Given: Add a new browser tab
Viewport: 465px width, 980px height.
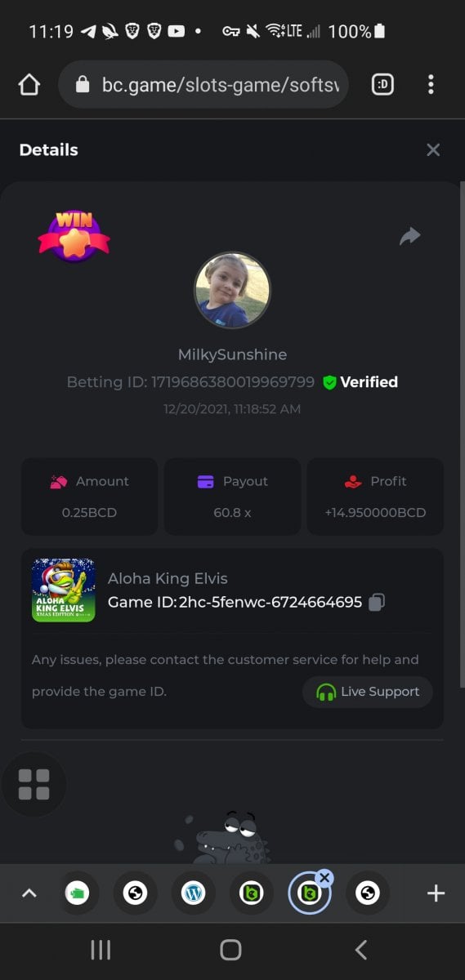Looking at the screenshot, I should [436, 893].
